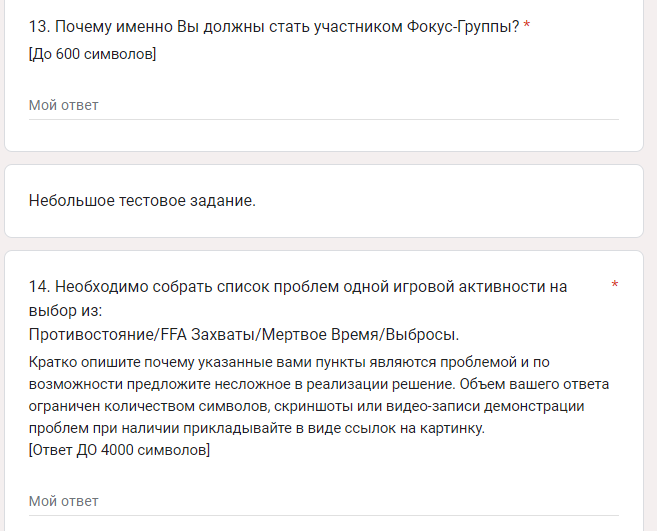Click the answer field under question 13
Image resolution: width=657 pixels, height=531 pixels.
click(323, 105)
